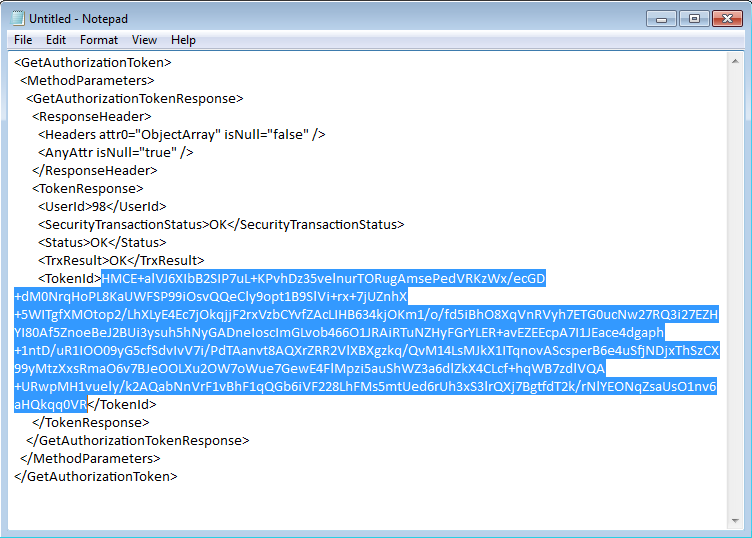Click the </TokenResponse> closing tag

91,422
